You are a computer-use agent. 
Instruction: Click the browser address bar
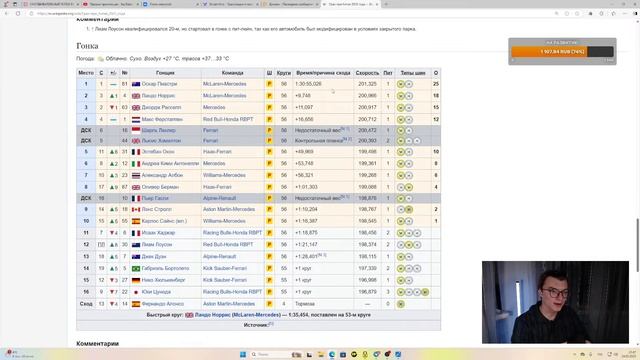286,13
